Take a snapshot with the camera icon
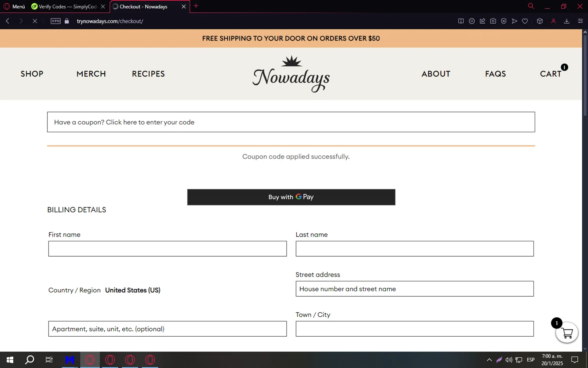The image size is (588, 368). [493, 21]
